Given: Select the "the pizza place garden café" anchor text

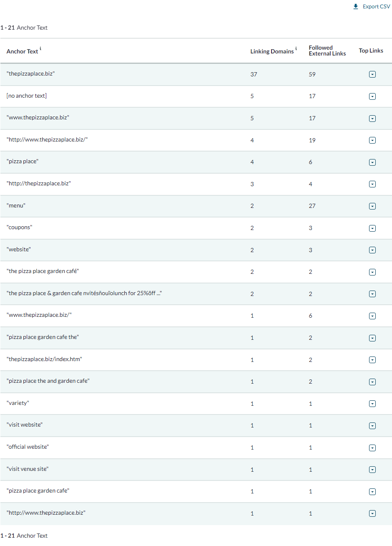Looking at the screenshot, I should coord(43,271).
